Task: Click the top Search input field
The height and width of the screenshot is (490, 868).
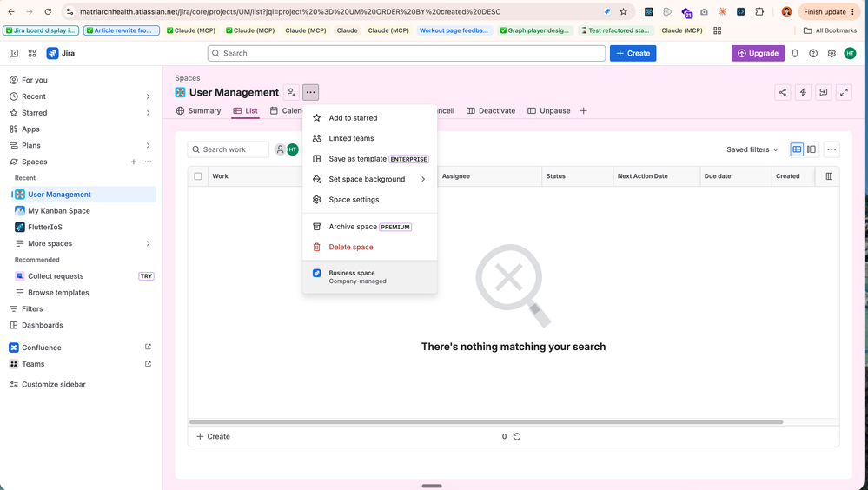Action: click(x=407, y=53)
